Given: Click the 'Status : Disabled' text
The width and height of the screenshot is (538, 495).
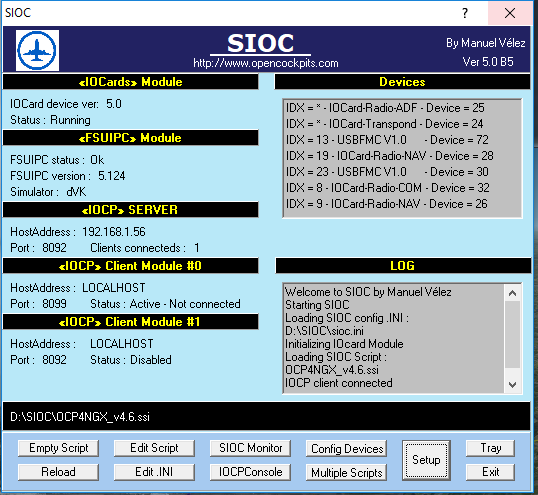Looking at the screenshot, I should pyautogui.click(x=131, y=360).
